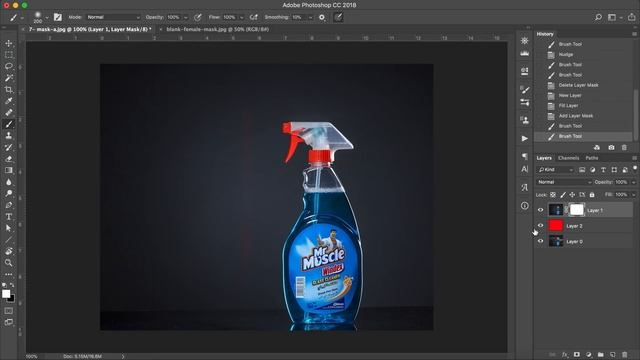The height and width of the screenshot is (360, 640).
Task: Open the Smoothing value dropdown
Action: point(310,18)
